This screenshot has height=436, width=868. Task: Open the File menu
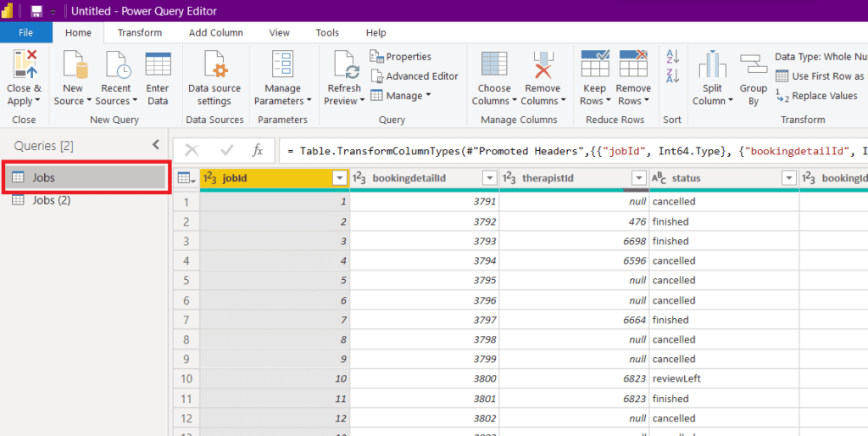[25, 33]
